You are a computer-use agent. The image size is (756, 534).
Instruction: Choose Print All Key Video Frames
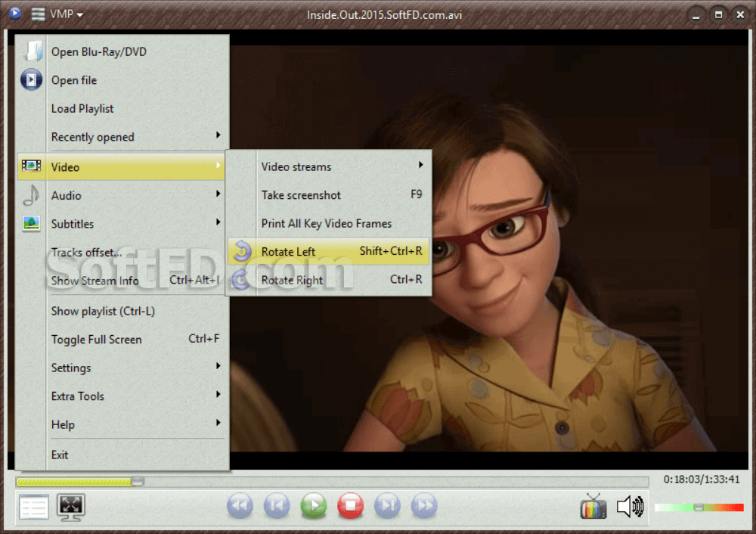coord(329,223)
